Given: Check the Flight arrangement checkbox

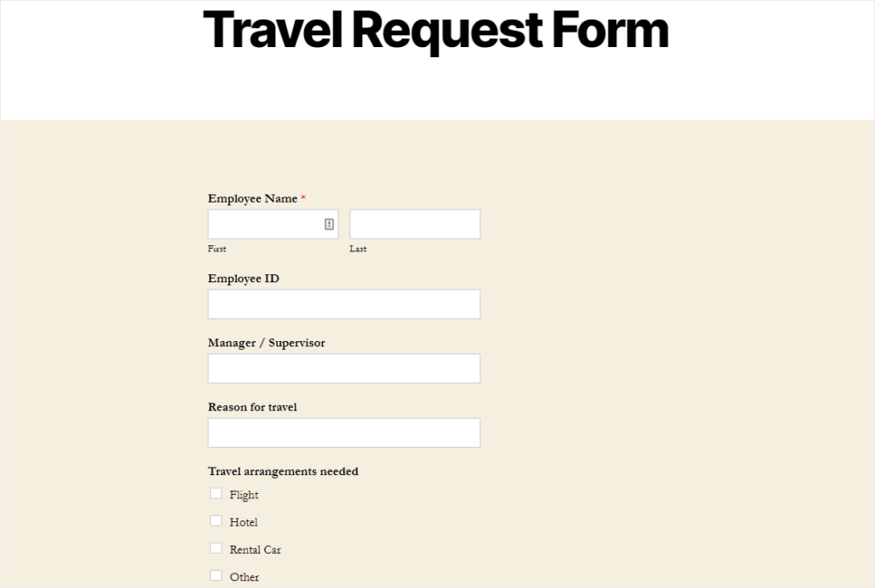Looking at the screenshot, I should click(x=215, y=493).
